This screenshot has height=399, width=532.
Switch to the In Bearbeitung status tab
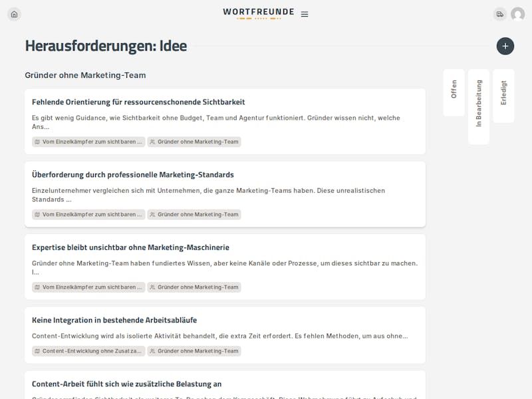478,107
